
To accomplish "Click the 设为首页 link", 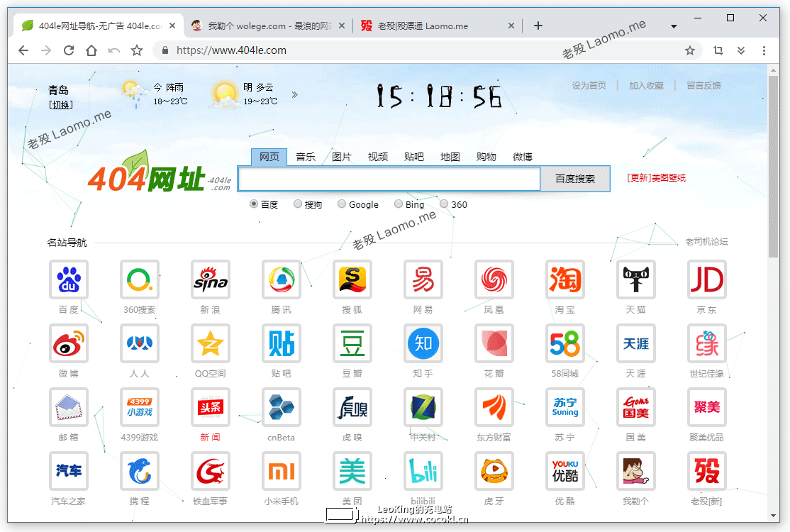I will [x=589, y=86].
